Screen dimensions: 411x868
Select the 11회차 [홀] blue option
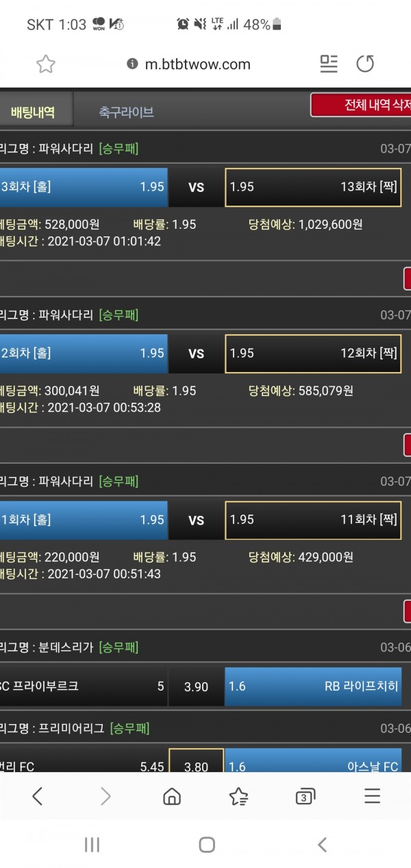coord(84,520)
